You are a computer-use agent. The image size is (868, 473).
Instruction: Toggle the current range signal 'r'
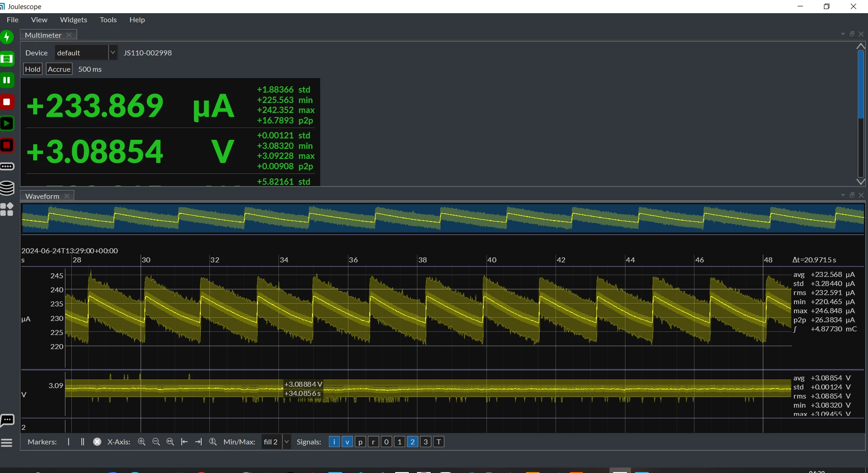(373, 442)
